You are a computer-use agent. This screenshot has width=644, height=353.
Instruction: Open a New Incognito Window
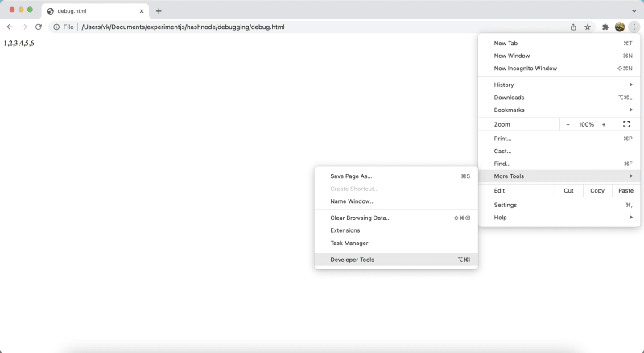tap(559, 69)
